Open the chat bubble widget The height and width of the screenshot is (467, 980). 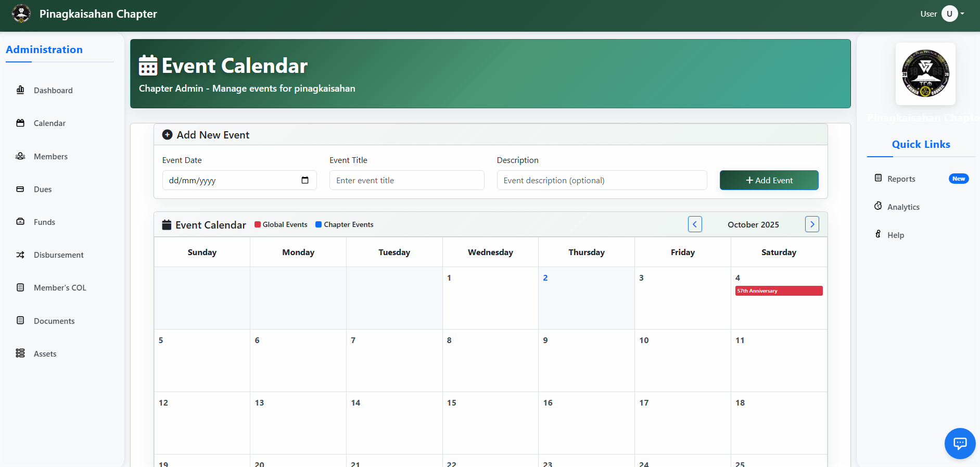click(x=960, y=443)
